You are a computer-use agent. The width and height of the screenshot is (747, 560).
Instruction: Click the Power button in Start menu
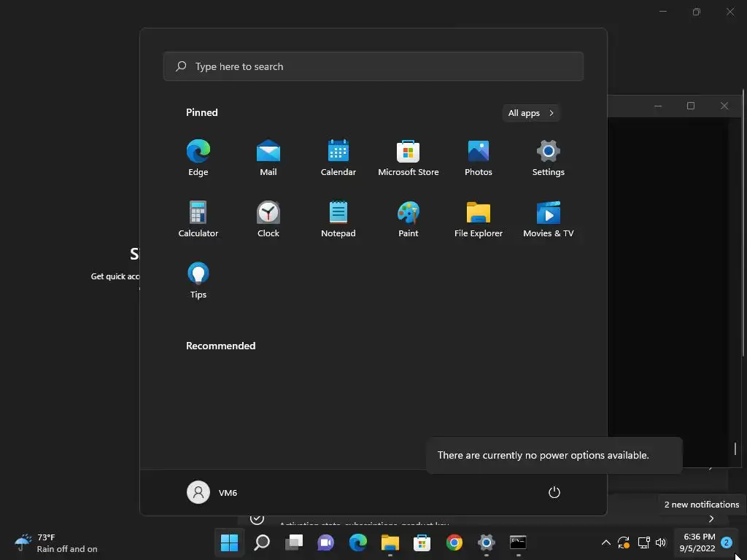coord(554,492)
